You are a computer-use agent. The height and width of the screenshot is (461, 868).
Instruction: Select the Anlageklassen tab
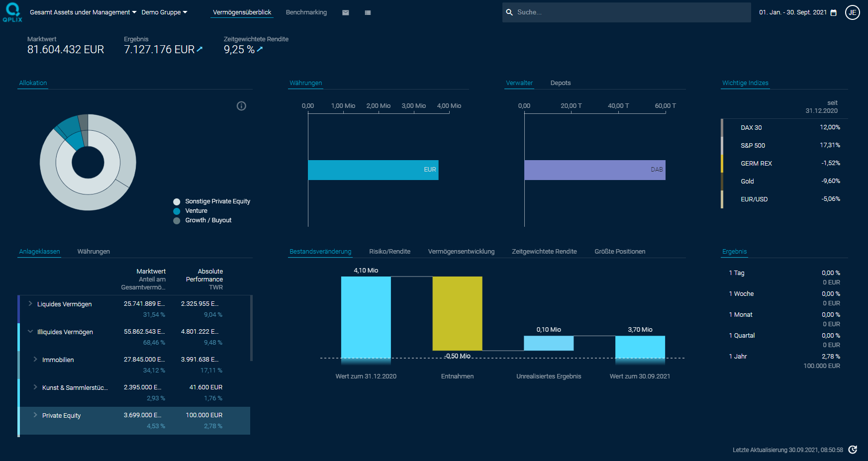tap(39, 252)
